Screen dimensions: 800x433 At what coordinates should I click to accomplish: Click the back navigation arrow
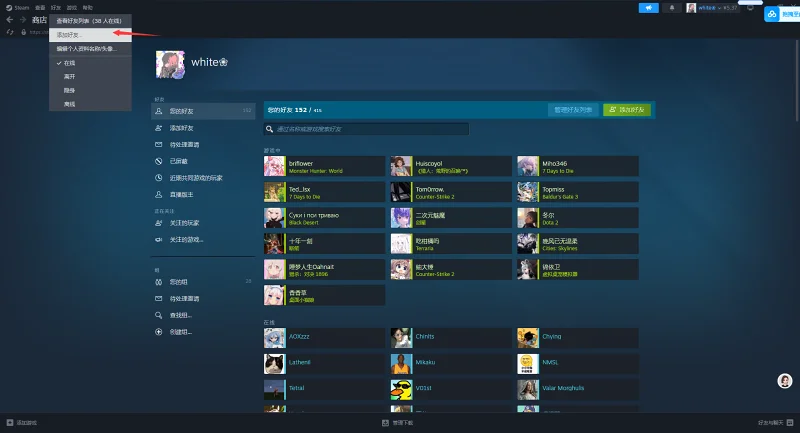point(10,19)
